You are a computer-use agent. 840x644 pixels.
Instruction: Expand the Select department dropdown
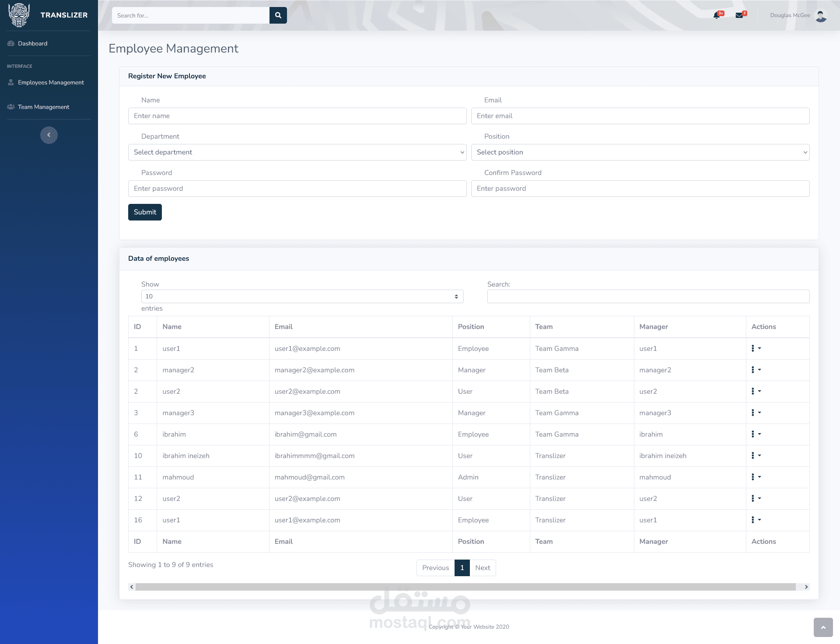(x=297, y=152)
